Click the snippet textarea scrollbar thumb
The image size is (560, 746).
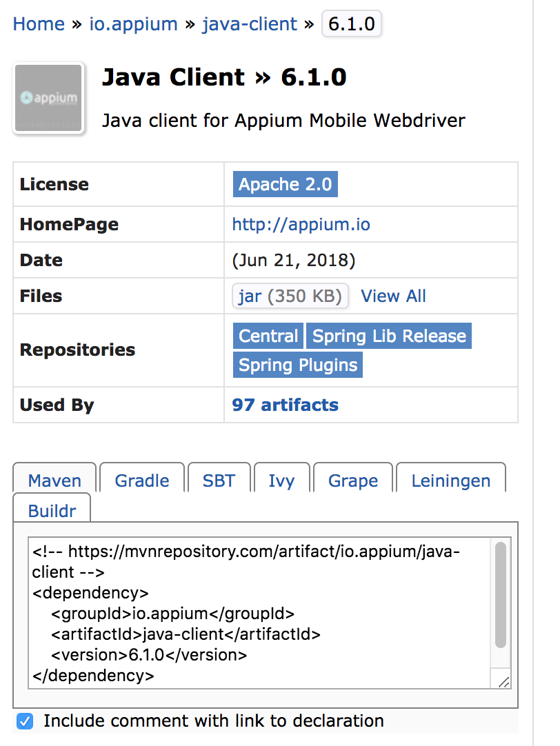coord(501,595)
